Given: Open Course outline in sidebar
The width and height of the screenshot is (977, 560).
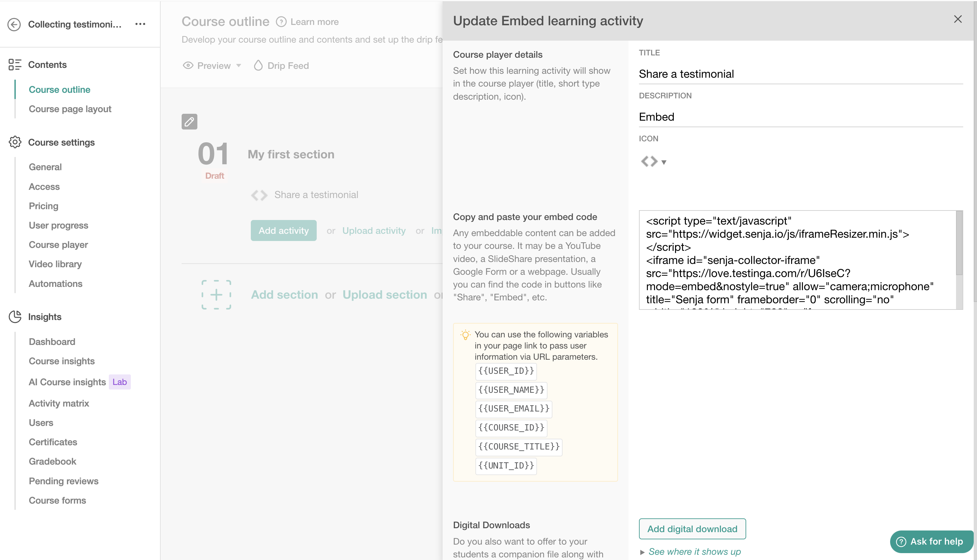Looking at the screenshot, I should 60,89.
